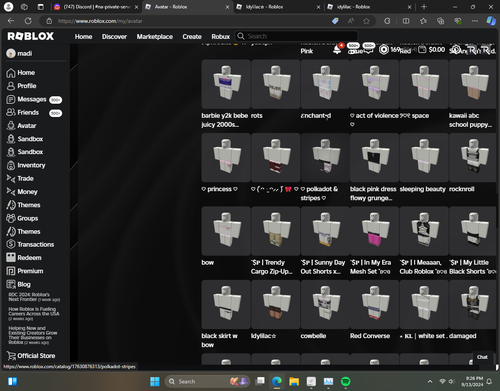Open Home in top navigation

point(83,37)
